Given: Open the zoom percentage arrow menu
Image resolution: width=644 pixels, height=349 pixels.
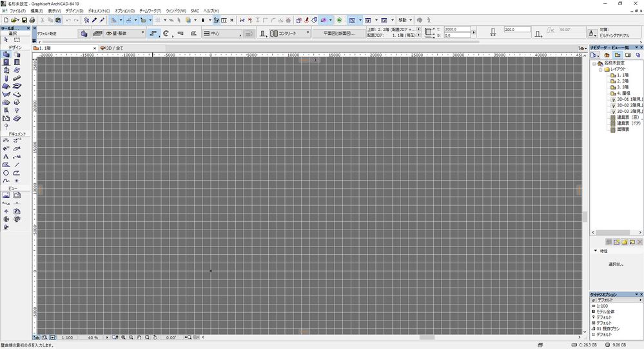Looking at the screenshot, I should coord(107,337).
